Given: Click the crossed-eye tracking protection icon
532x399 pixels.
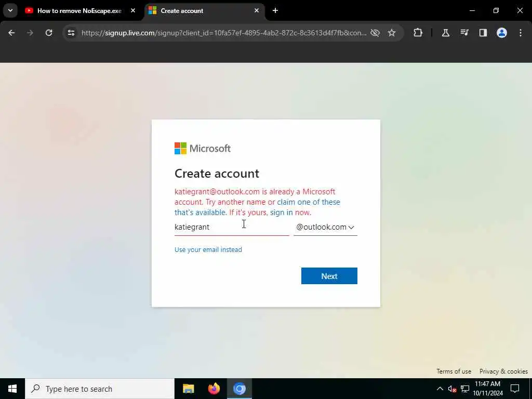Looking at the screenshot, I should click(x=375, y=33).
